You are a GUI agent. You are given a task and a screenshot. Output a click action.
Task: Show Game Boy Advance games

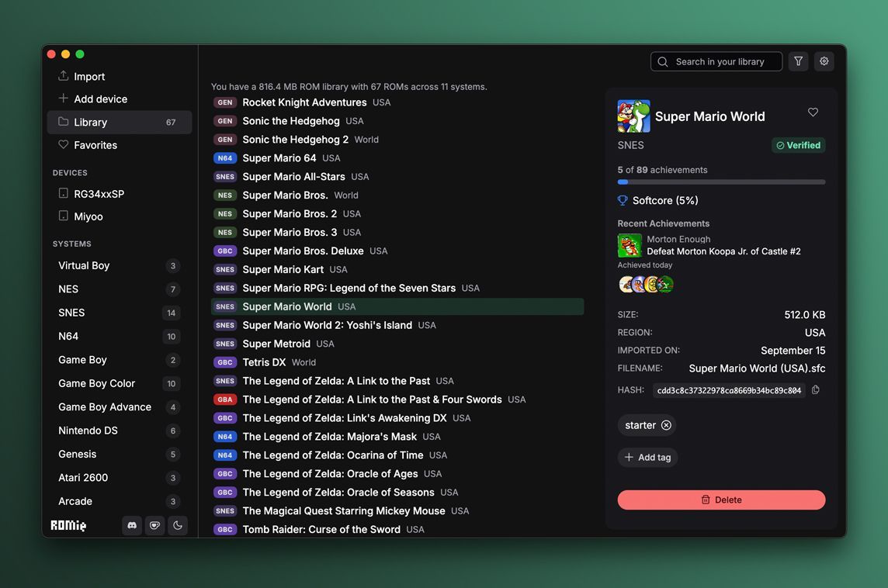pyautogui.click(x=120, y=407)
